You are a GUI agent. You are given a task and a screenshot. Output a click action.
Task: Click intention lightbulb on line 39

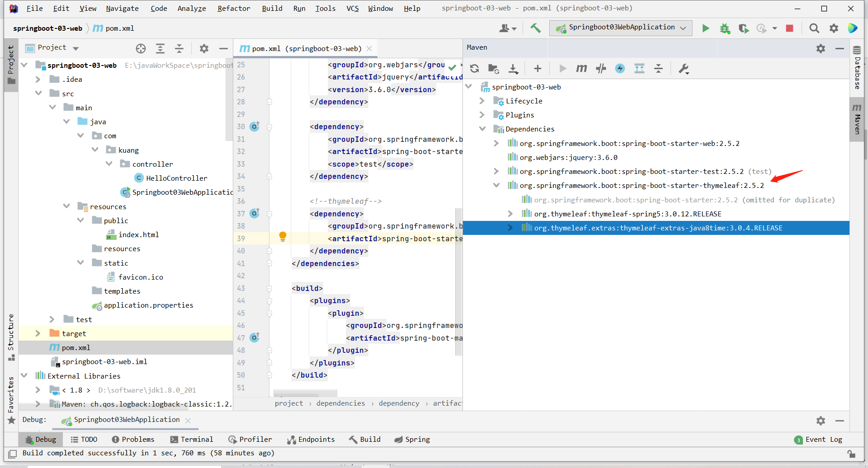tap(283, 236)
